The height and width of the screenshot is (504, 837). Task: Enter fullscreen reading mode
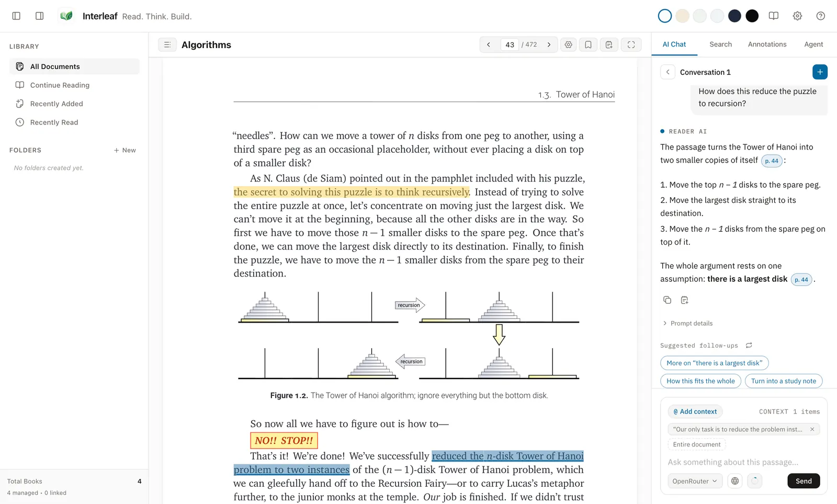click(x=631, y=45)
